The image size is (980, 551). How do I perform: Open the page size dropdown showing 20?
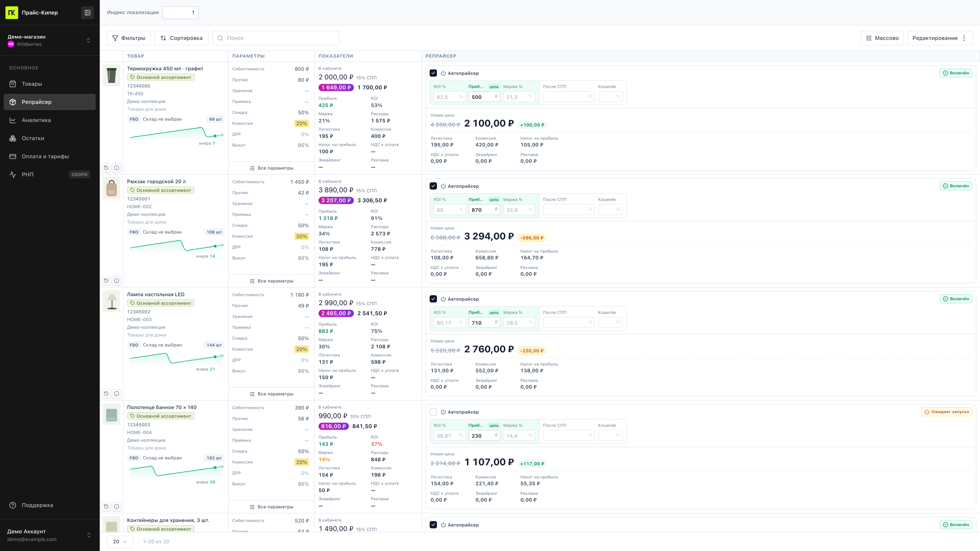pyautogui.click(x=120, y=542)
